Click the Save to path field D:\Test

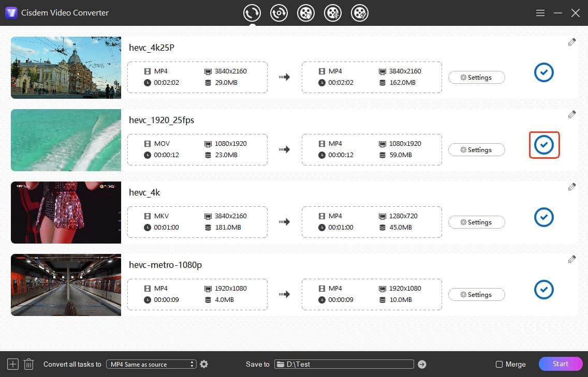[x=344, y=364]
